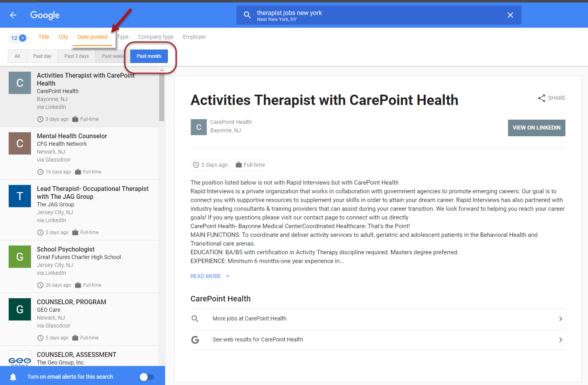This screenshot has width=588, height=385.
Task: Click the clock icon next to 26 days ago
Action: pos(40,285)
